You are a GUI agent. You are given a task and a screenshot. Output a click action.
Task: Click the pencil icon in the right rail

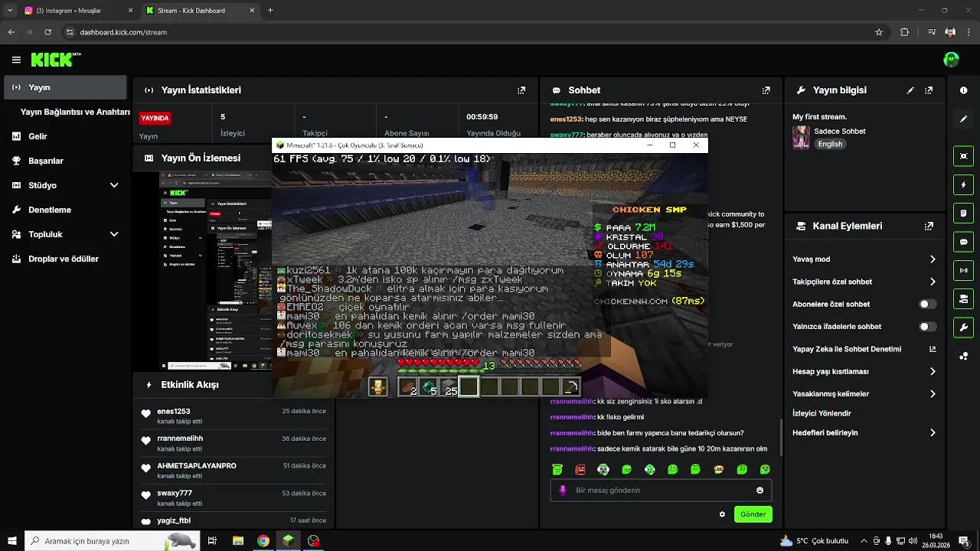point(964,119)
